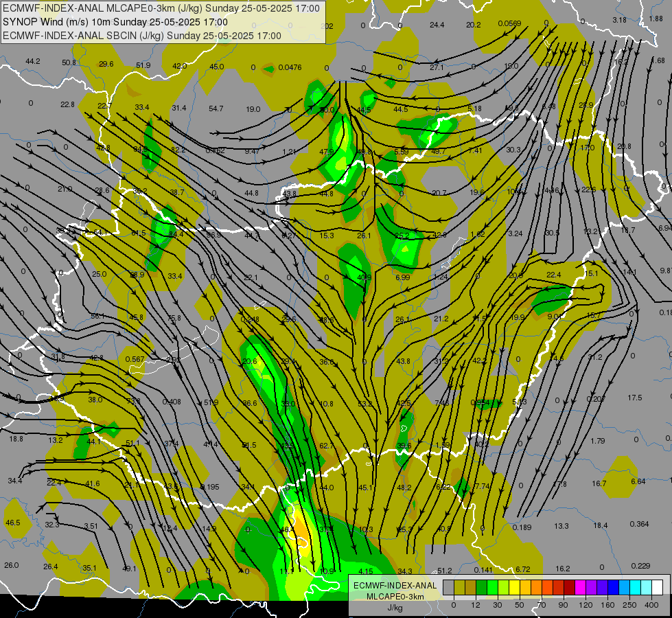The height and width of the screenshot is (618, 672).
Task: Pick the pure yellow legend swatch
Action: [514, 587]
